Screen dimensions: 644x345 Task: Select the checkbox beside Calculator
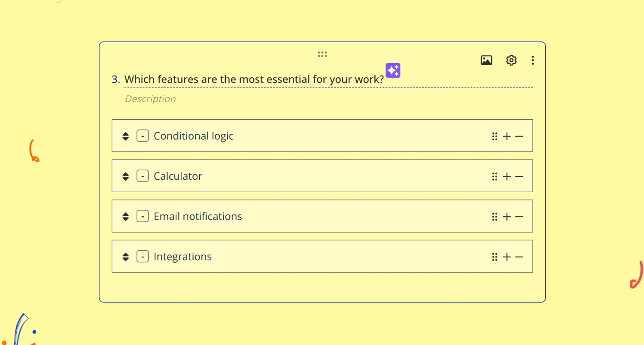(143, 176)
